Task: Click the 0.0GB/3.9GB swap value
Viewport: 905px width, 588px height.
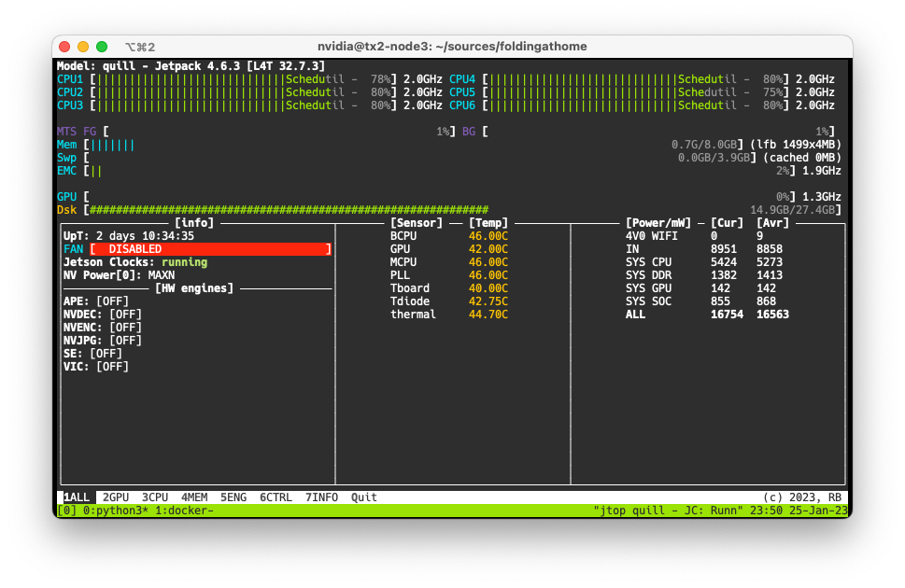Action: [x=714, y=158]
